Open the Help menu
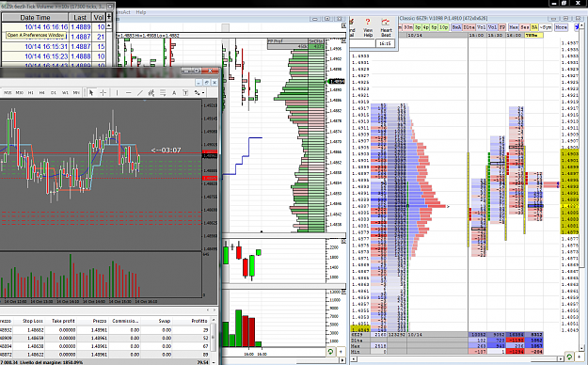 pyautogui.click(x=141, y=12)
